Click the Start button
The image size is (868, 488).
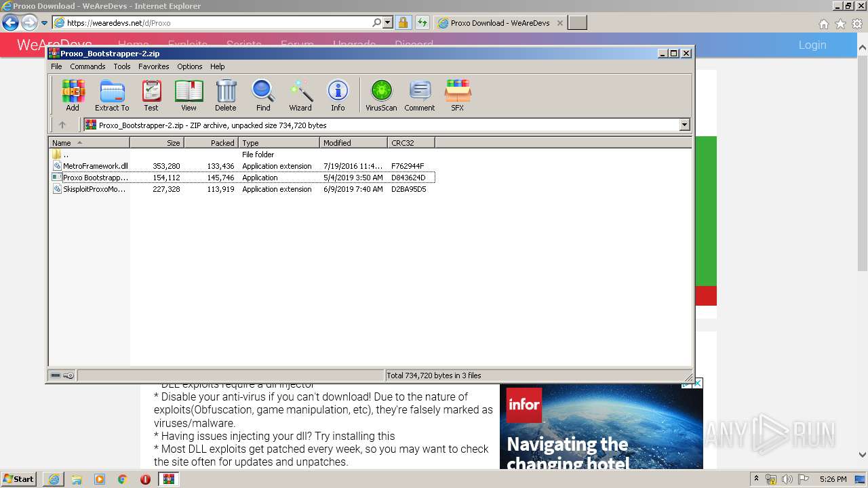19,479
